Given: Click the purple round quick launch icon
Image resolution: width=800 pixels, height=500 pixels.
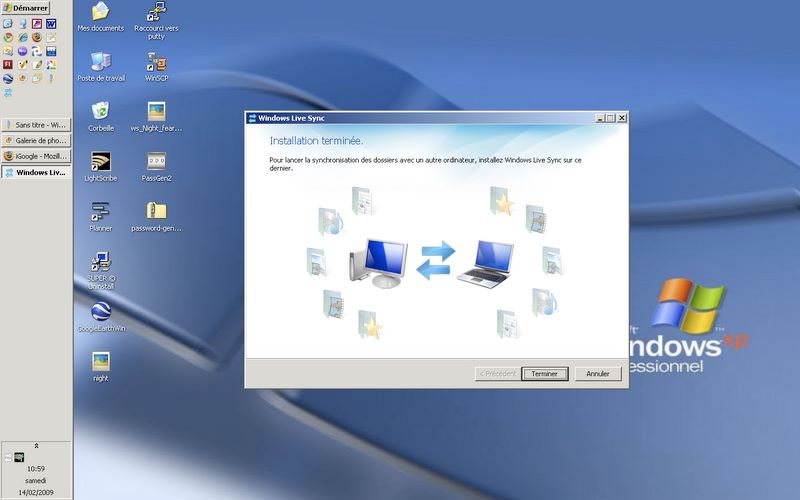Looking at the screenshot, I should 22,51.
